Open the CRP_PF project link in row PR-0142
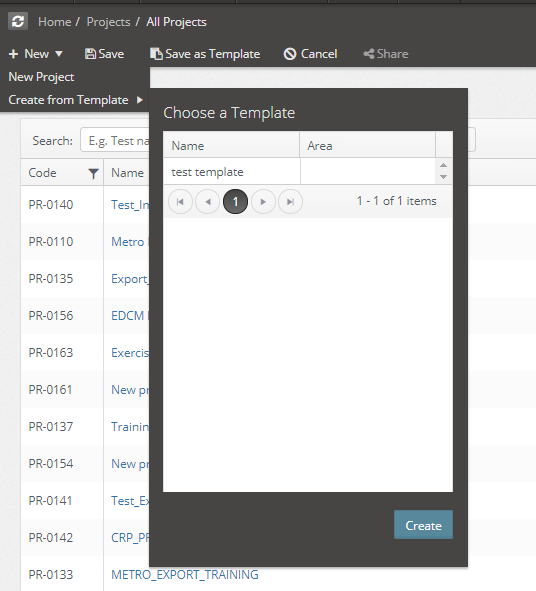The height and width of the screenshot is (591, 536). (x=130, y=537)
